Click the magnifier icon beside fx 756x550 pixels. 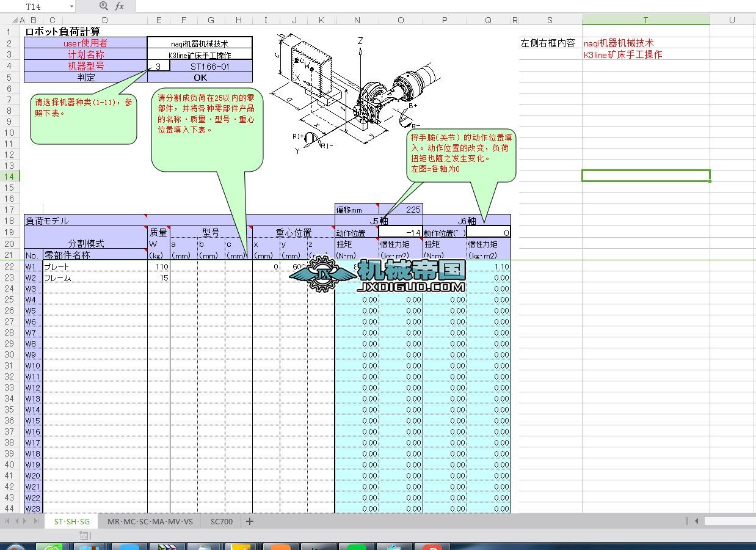(103, 6)
